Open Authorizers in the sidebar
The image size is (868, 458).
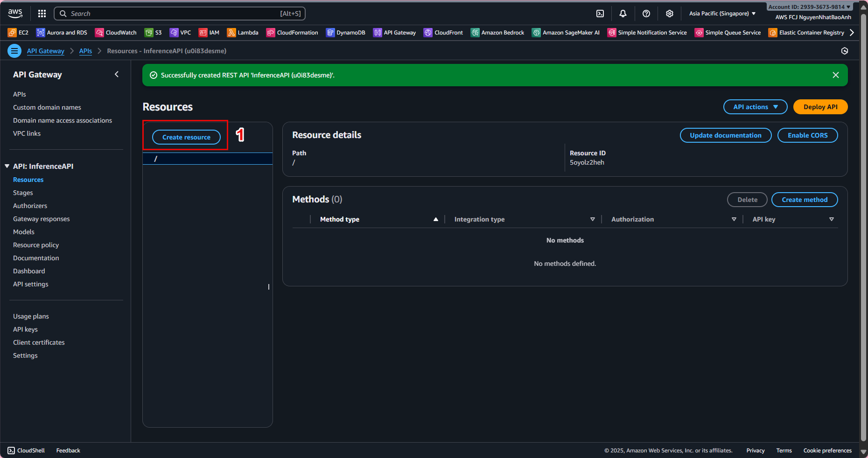[30, 206]
